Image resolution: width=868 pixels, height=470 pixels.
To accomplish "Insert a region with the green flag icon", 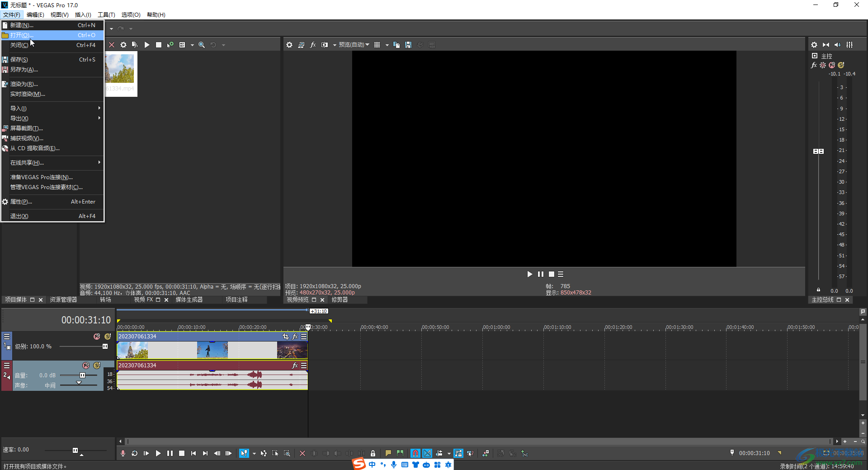I will 400,453.
